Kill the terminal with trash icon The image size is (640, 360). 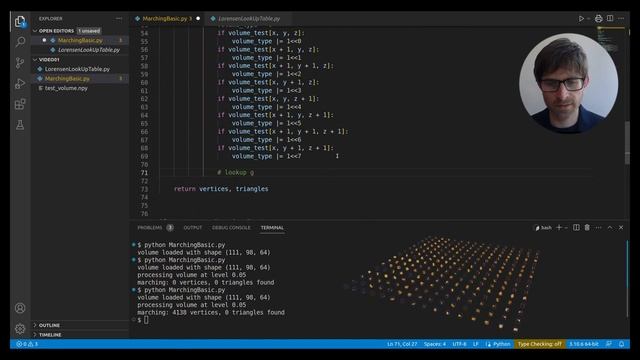tap(587, 227)
